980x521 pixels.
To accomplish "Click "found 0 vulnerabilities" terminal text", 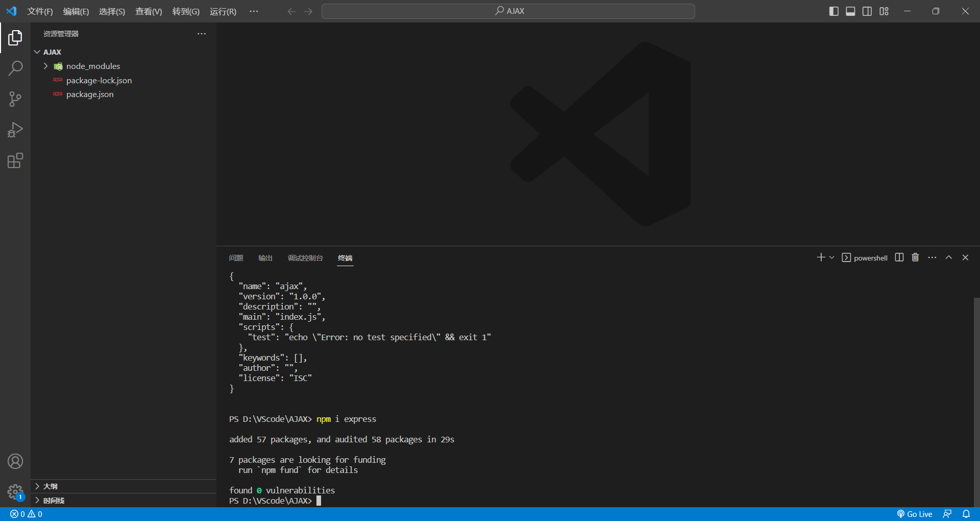I will [x=282, y=490].
